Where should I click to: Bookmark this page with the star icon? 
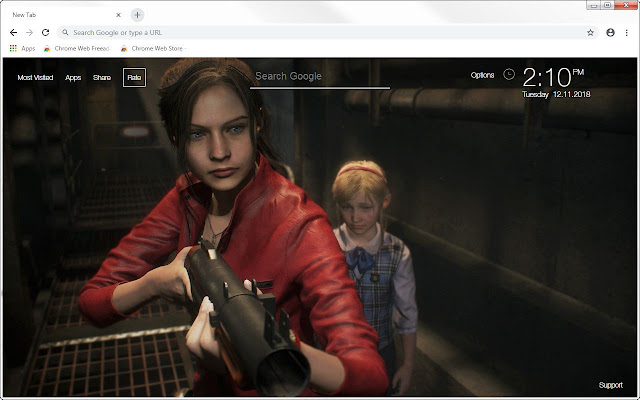[x=590, y=33]
